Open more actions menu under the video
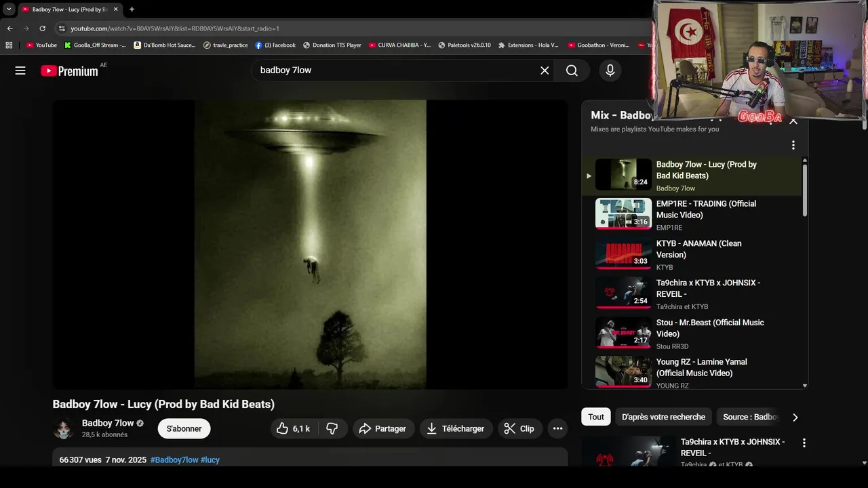This screenshot has height=488, width=868. point(557,428)
